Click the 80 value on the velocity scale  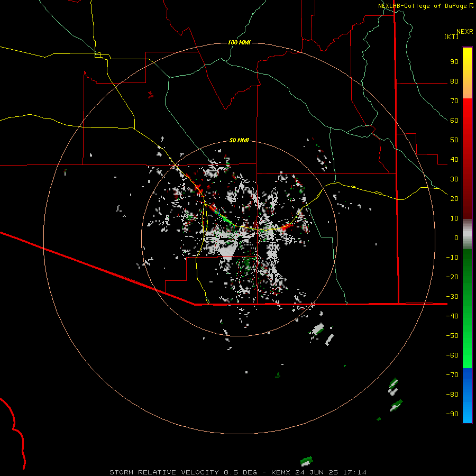tap(454, 81)
